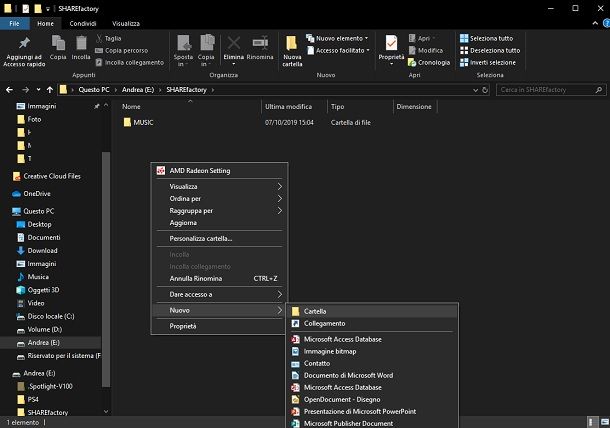Select the Home ribbon tab

click(46, 23)
